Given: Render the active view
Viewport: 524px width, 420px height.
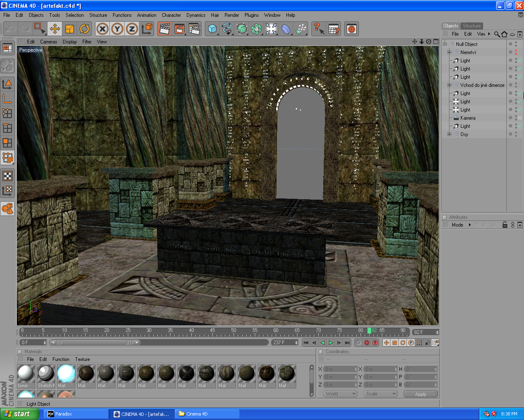Looking at the screenshot, I should tap(164, 29).
